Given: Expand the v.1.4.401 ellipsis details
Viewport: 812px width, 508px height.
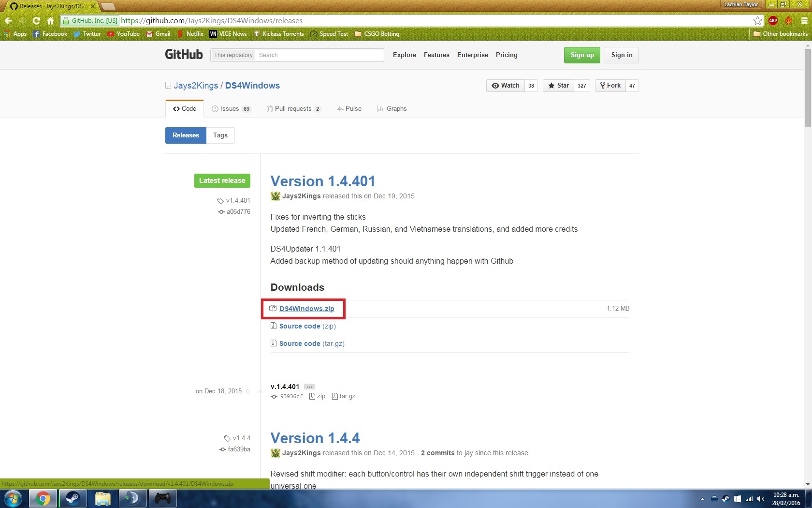Looking at the screenshot, I should [x=309, y=387].
